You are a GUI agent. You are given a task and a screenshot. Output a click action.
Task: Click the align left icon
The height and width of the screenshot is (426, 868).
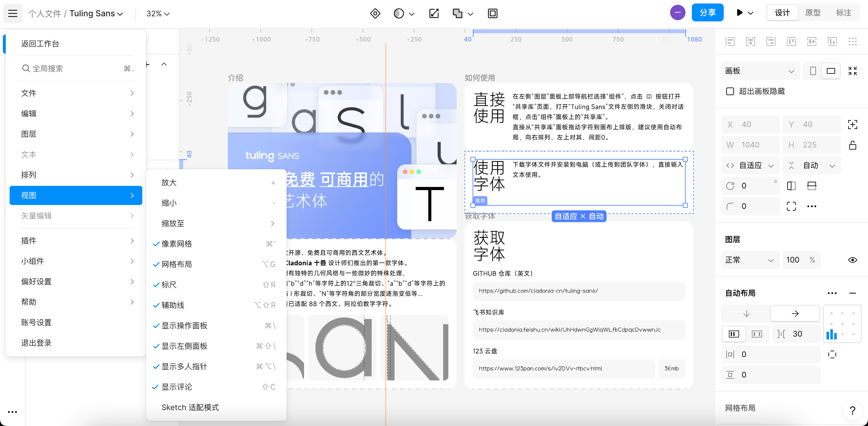[x=730, y=42]
